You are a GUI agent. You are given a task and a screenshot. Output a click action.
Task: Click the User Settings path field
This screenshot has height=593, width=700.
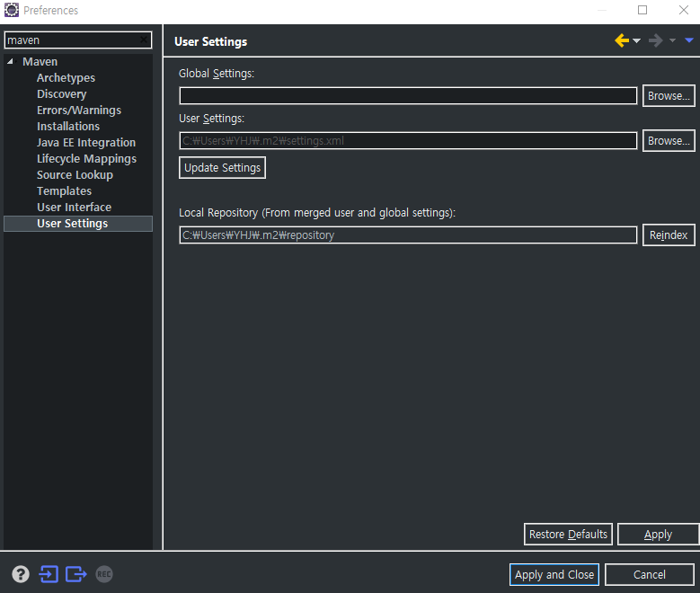click(x=408, y=141)
